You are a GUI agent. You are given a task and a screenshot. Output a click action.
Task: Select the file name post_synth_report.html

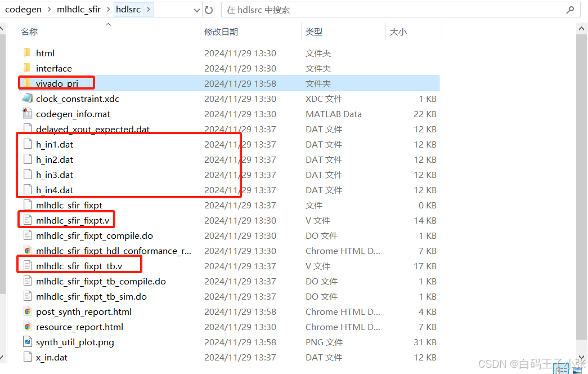[84, 311]
